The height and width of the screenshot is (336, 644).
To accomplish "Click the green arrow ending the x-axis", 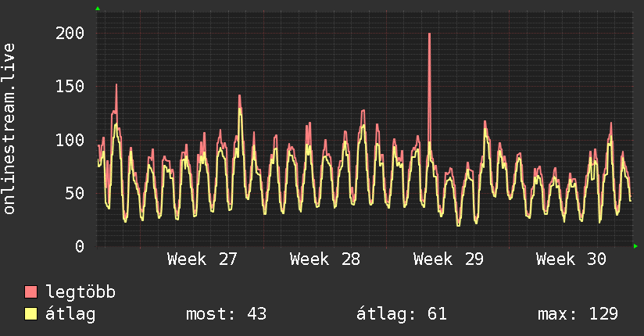I will pos(635,246).
